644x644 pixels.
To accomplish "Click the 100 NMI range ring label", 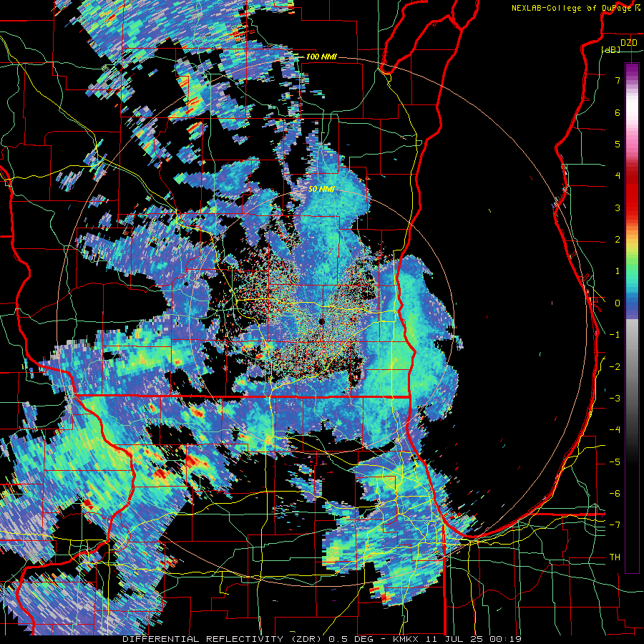I will (321, 57).
